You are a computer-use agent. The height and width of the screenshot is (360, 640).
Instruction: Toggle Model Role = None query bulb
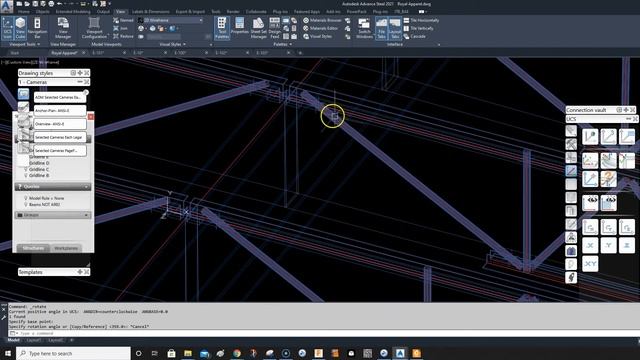point(26,198)
